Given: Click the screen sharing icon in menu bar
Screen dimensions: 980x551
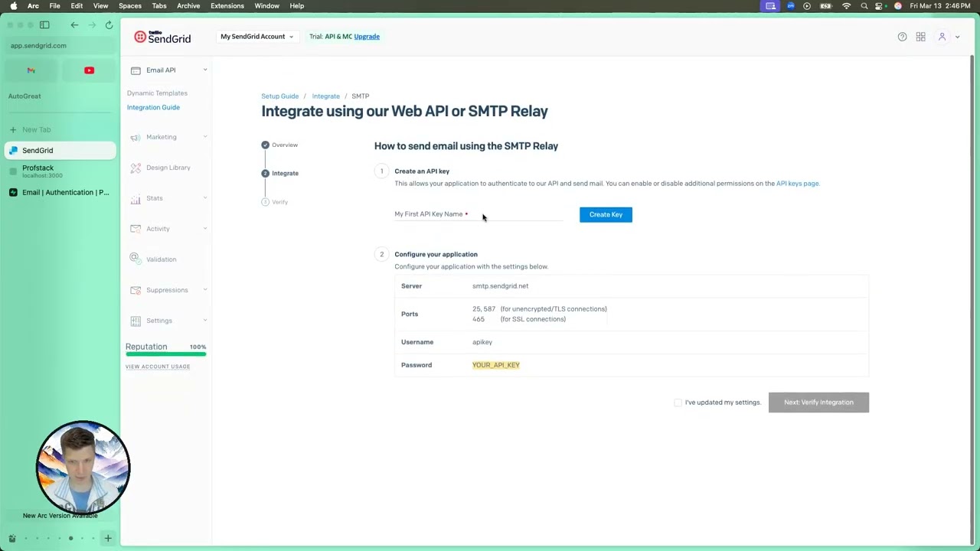Looking at the screenshot, I should 770,6.
